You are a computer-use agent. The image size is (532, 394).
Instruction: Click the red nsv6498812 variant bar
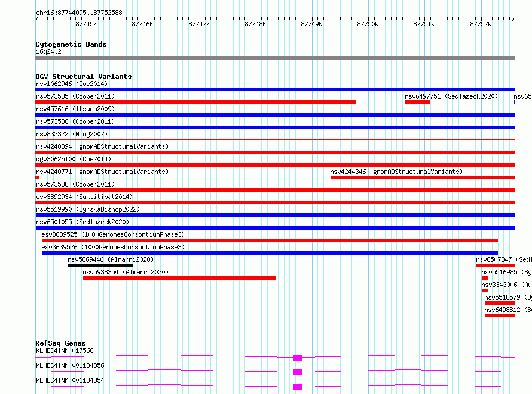pyautogui.click(x=500, y=316)
